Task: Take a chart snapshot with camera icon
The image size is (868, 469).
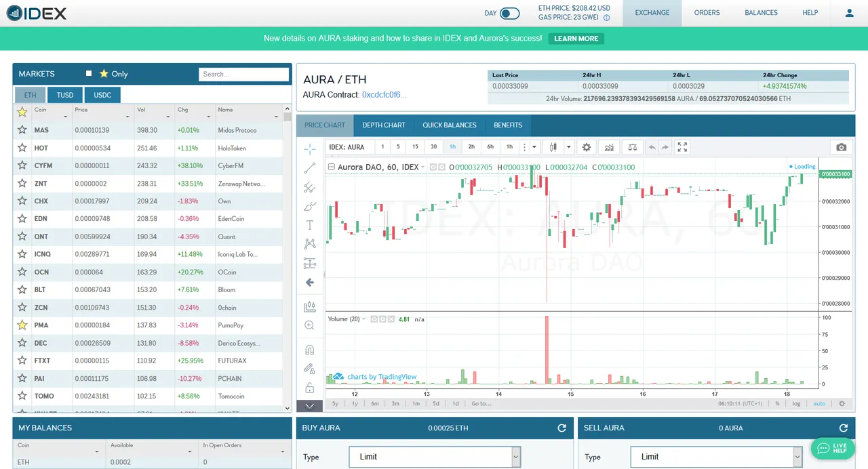Action: 841,147
